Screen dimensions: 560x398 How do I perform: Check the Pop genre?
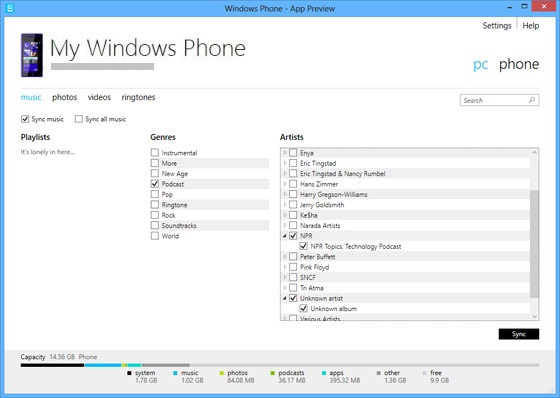[155, 194]
